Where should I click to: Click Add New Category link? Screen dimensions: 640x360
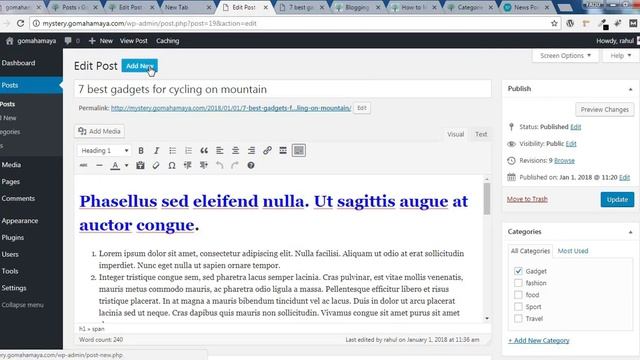click(x=539, y=340)
